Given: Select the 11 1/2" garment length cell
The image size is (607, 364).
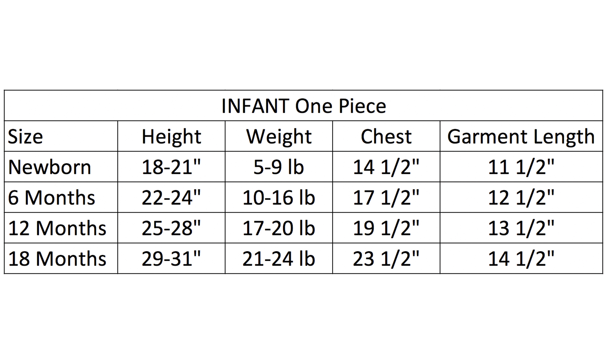Looking at the screenshot, I should (x=521, y=167).
